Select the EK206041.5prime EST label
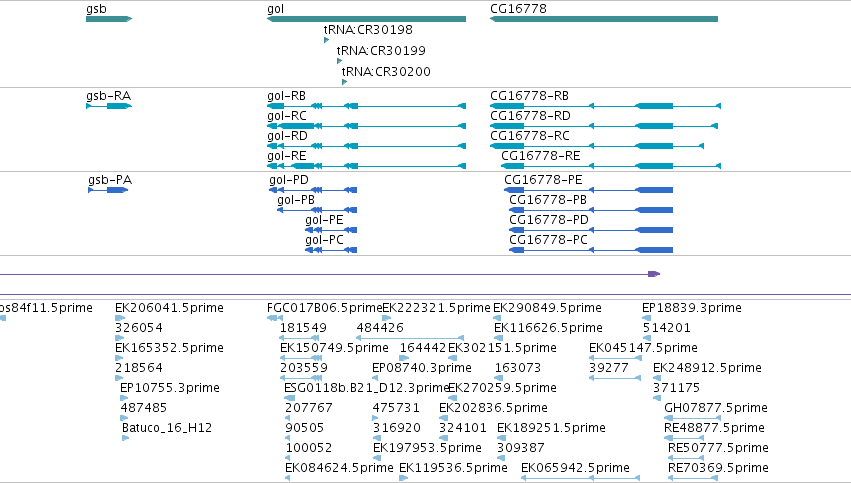The width and height of the screenshot is (851, 483). click(169, 308)
